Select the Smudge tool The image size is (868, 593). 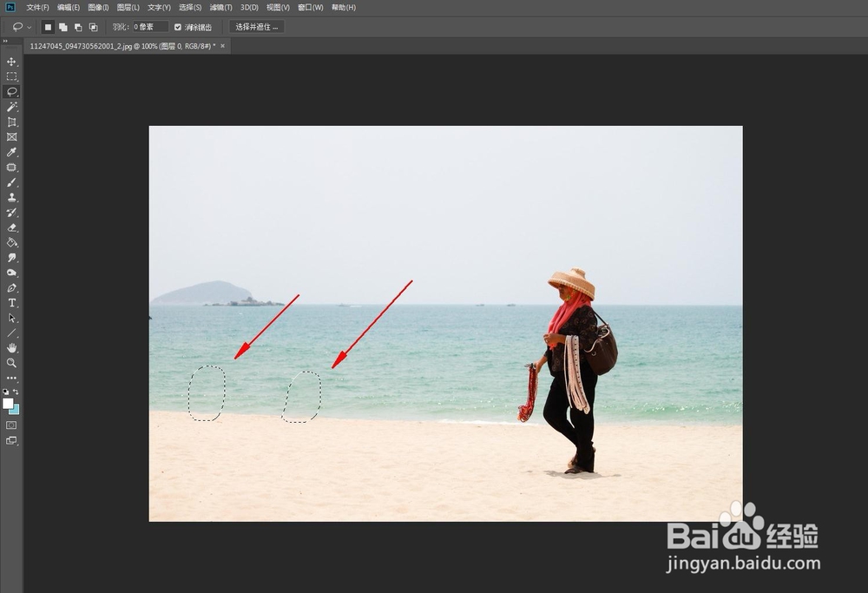point(11,258)
